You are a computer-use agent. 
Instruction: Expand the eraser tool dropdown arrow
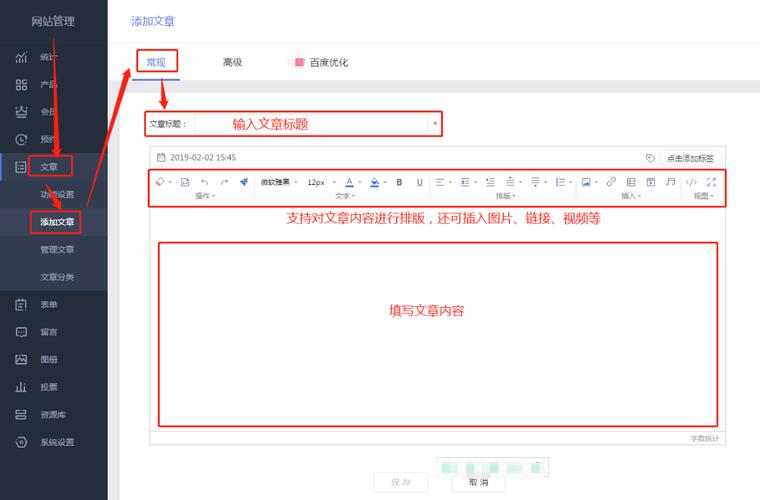point(170,182)
